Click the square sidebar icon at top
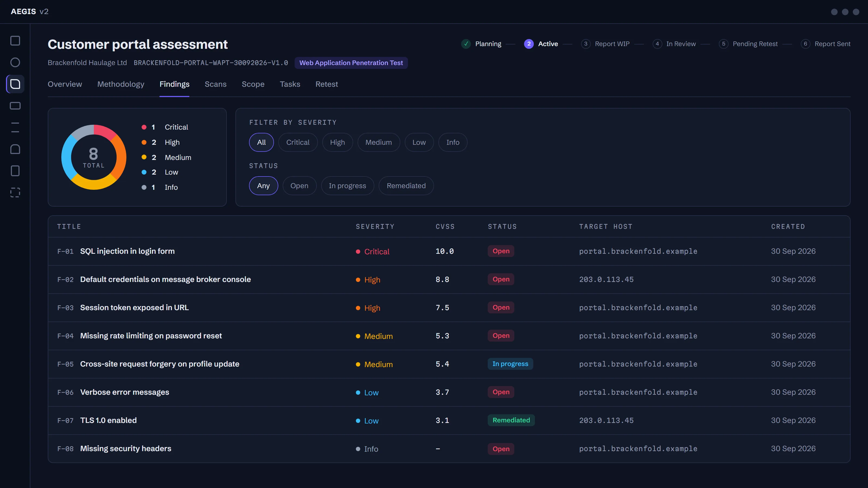This screenshot has width=868, height=488. 15,41
